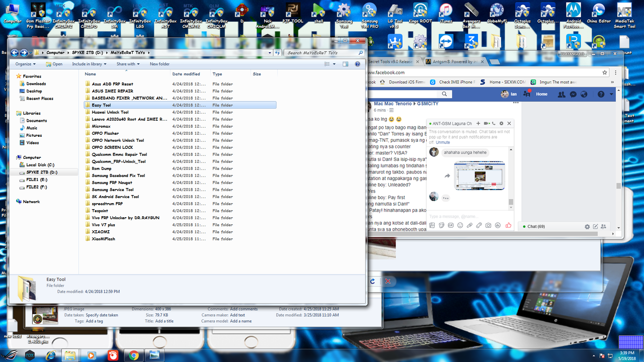Open PJF TOOL desktop shortcut
This screenshot has width=644, height=362.
pyautogui.click(x=293, y=13)
